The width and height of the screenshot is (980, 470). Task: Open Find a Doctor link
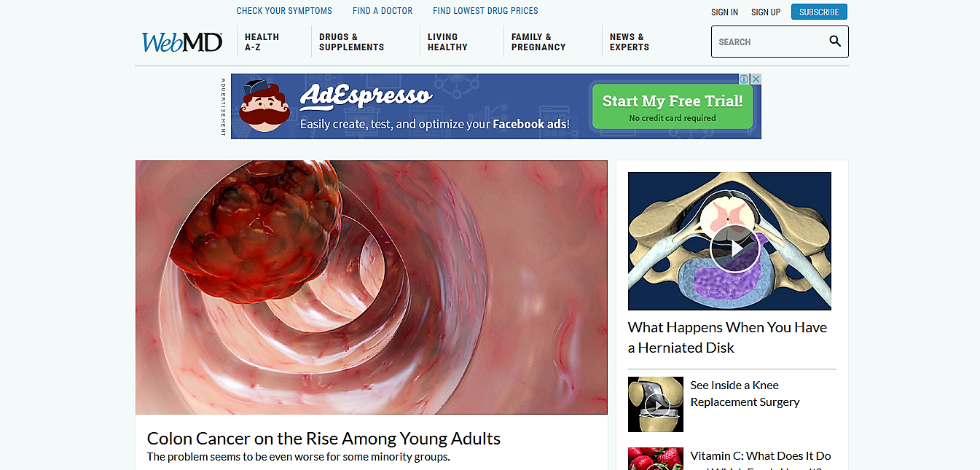383,11
